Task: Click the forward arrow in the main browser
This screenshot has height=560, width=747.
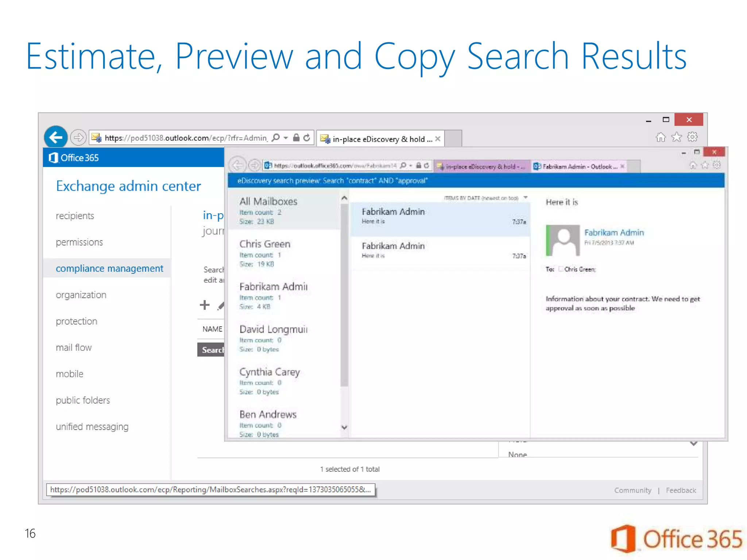Action: pos(78,138)
